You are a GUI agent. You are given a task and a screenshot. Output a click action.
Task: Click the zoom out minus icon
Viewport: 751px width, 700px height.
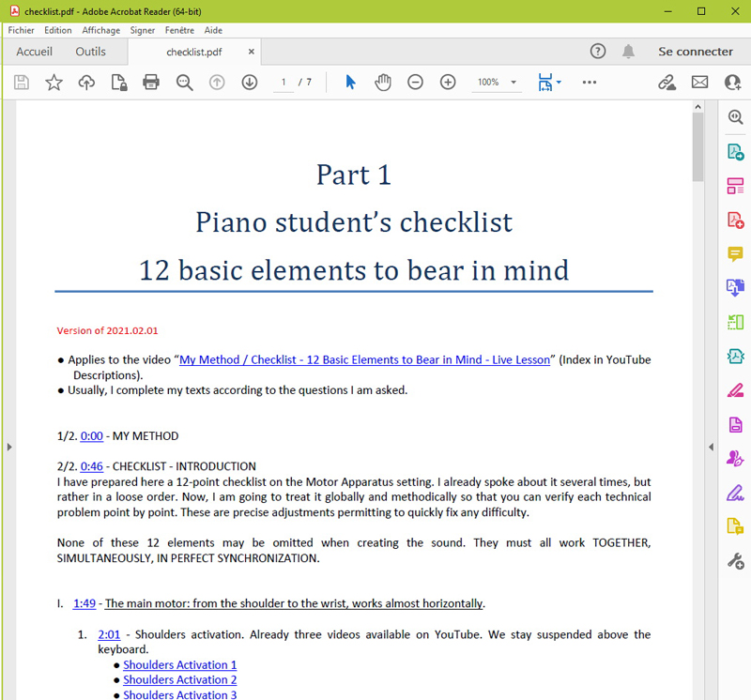tap(415, 83)
